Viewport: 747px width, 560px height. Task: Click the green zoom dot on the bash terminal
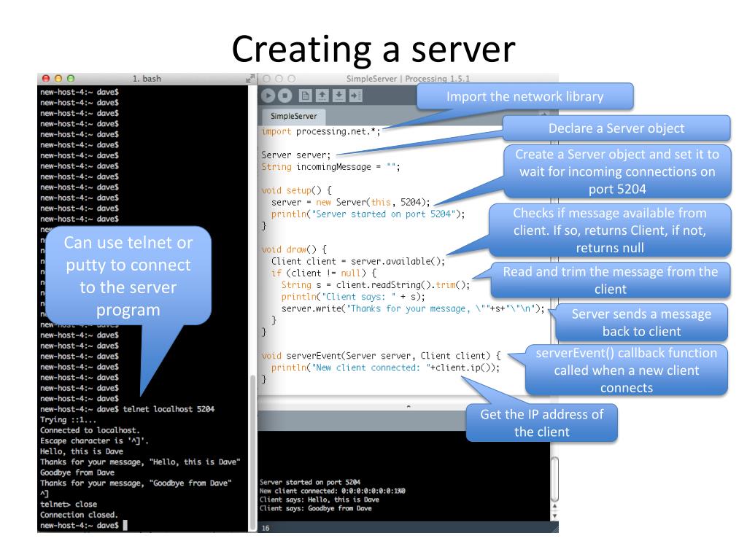click(x=71, y=79)
